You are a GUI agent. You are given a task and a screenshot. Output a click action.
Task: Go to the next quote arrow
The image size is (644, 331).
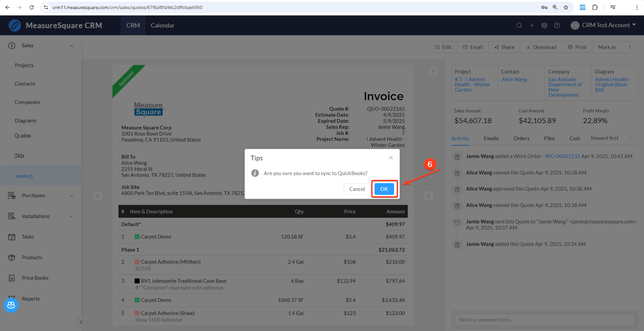[x=428, y=195]
